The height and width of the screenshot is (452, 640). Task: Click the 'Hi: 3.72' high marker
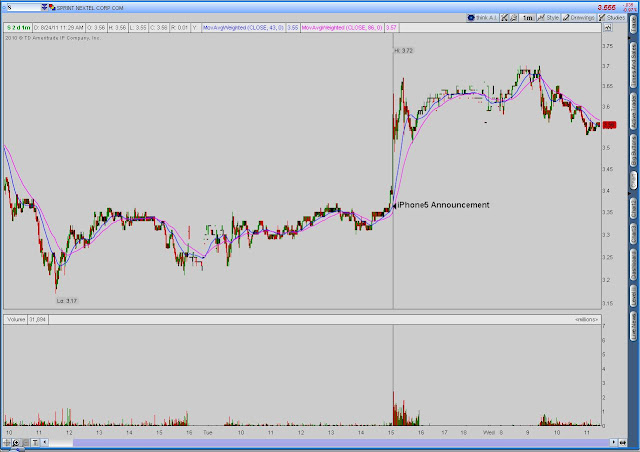tap(403, 51)
